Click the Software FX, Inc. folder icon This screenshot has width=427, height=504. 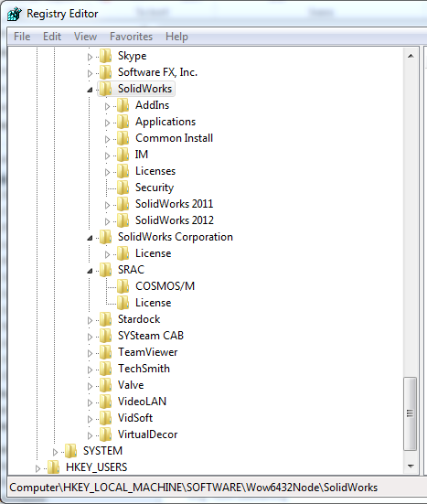[x=105, y=72]
